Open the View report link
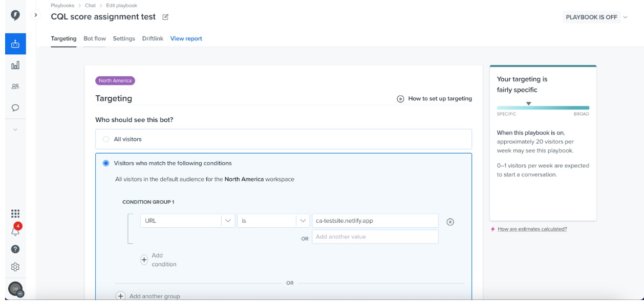This screenshot has height=302, width=644. 186,39
